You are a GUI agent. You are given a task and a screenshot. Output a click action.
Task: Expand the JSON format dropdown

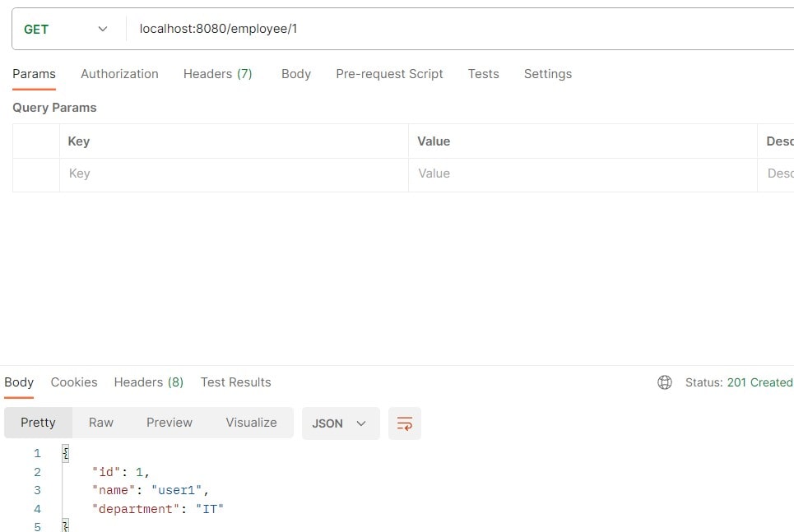click(340, 423)
